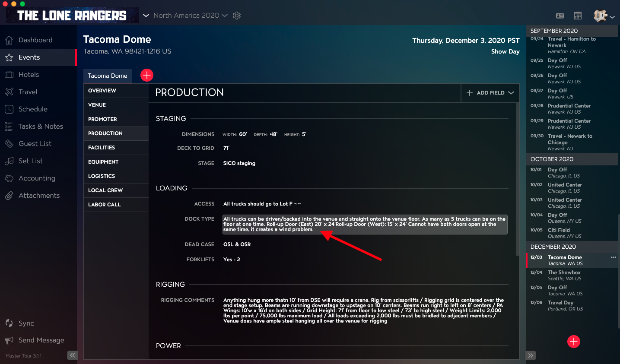
Task: Click the Guest List ticket icon
Action: click(x=9, y=144)
